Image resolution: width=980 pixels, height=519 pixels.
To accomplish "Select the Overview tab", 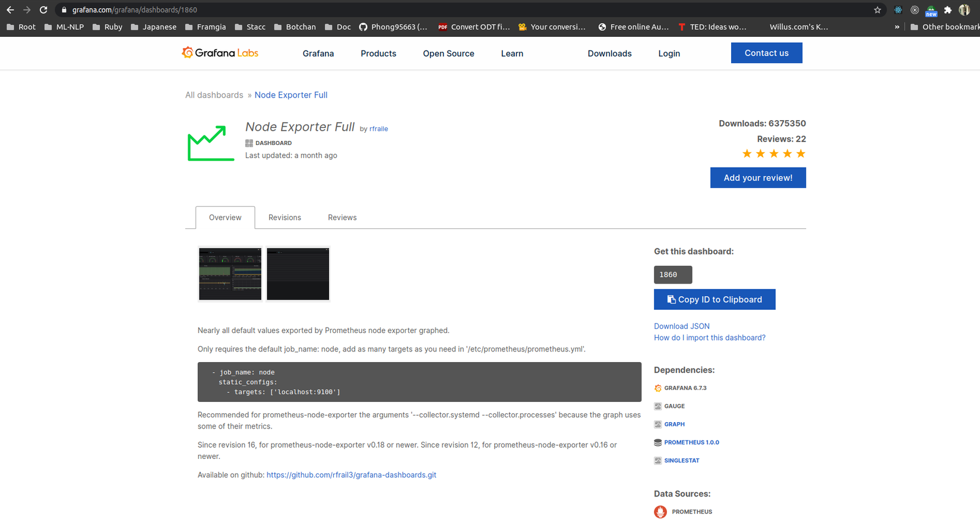I will click(x=225, y=218).
